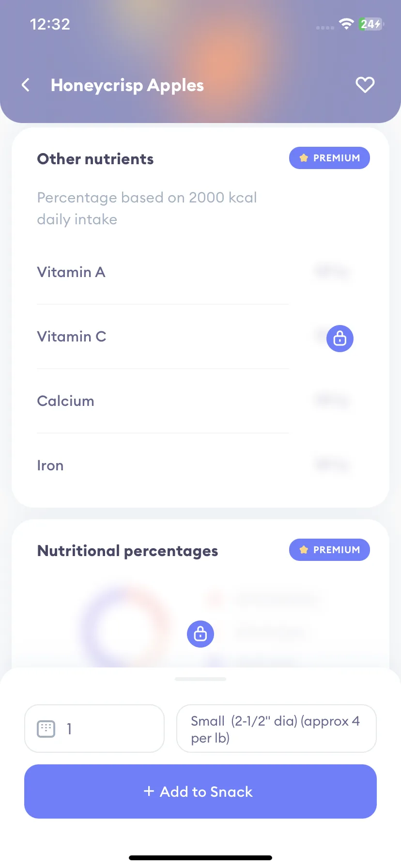This screenshot has width=401, height=868.
Task: Tap the lock icon beside Vitamin C
Action: pos(340,338)
